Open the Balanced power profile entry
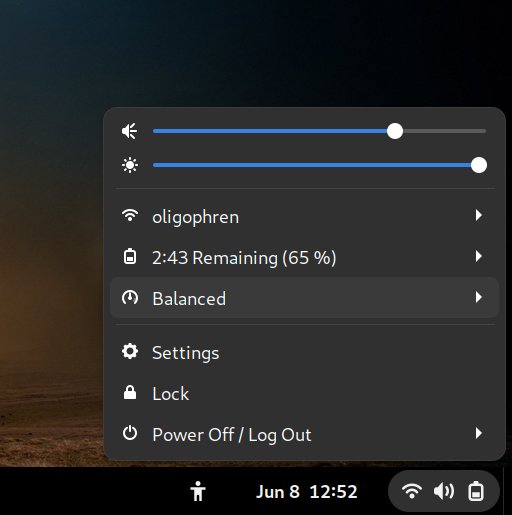This screenshot has width=512, height=515. [x=304, y=298]
